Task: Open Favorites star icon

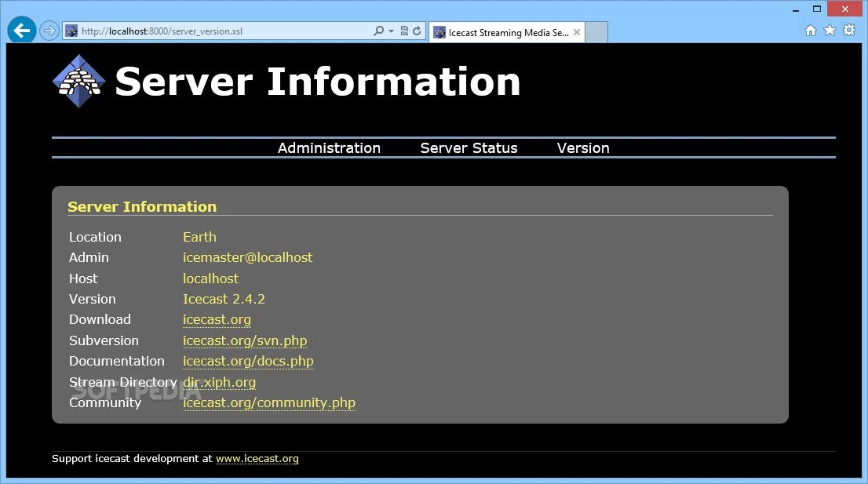Action: tap(830, 31)
